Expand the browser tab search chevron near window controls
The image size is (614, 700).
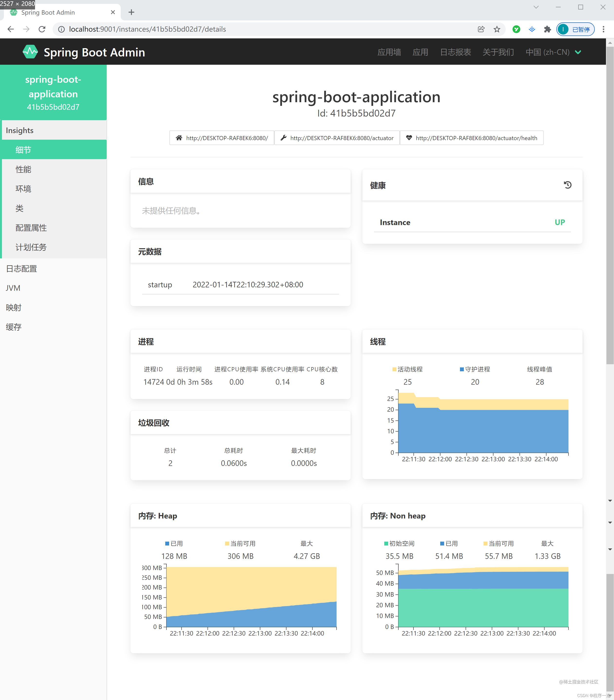coord(536,7)
